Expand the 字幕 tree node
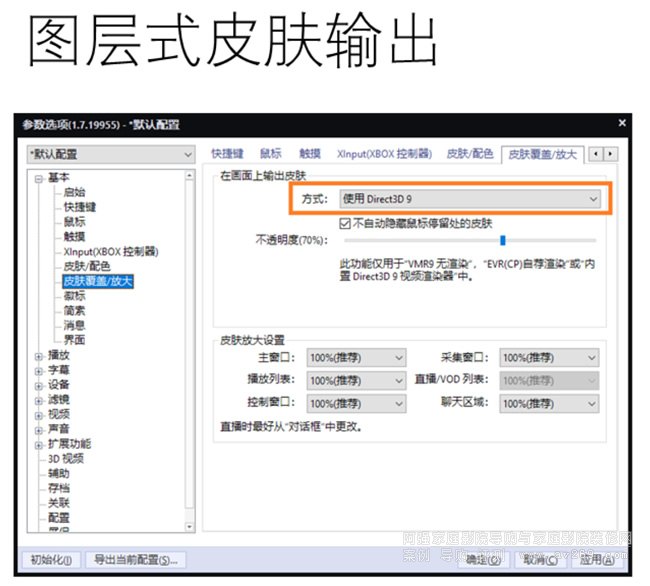 (x=39, y=370)
